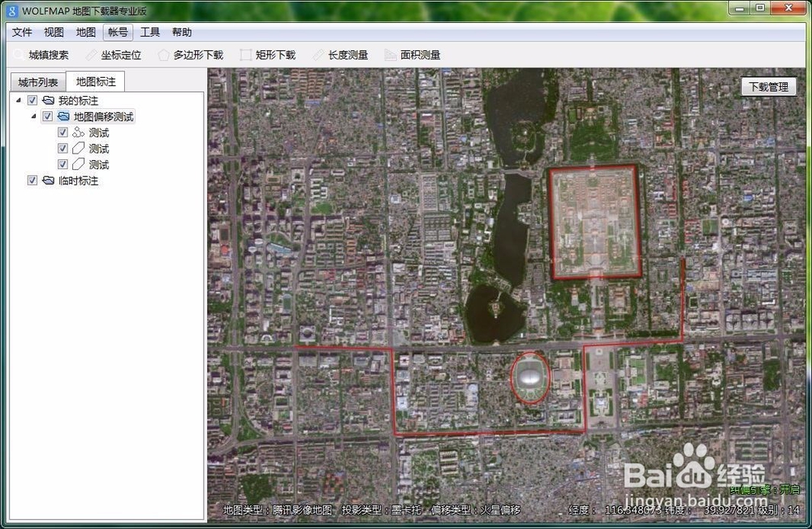Viewport: 812px width, 529px height.
Task: Expand the 地图 menu options
Action: click(x=84, y=32)
